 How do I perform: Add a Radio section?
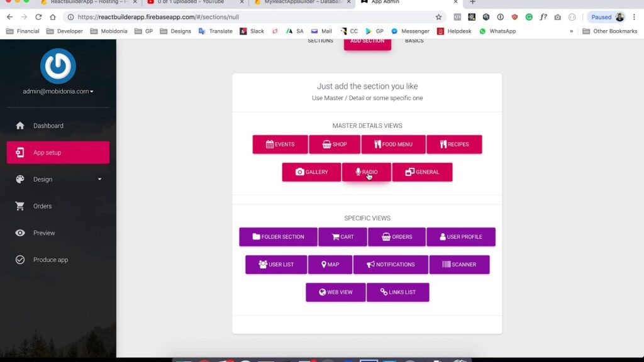pyautogui.click(x=367, y=172)
